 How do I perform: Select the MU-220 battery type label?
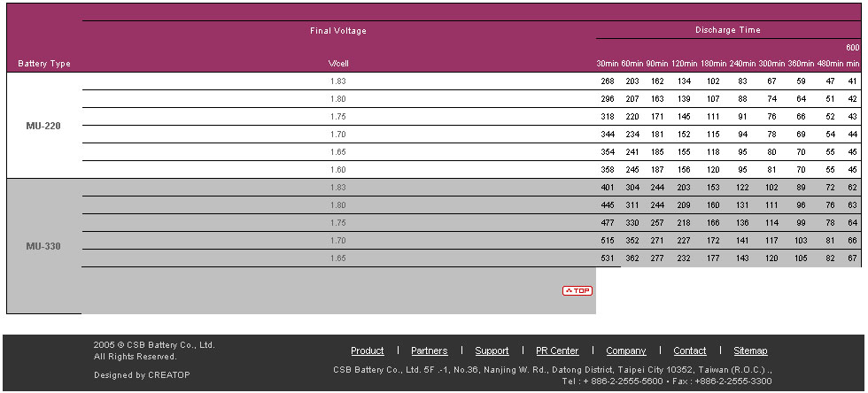click(43, 126)
